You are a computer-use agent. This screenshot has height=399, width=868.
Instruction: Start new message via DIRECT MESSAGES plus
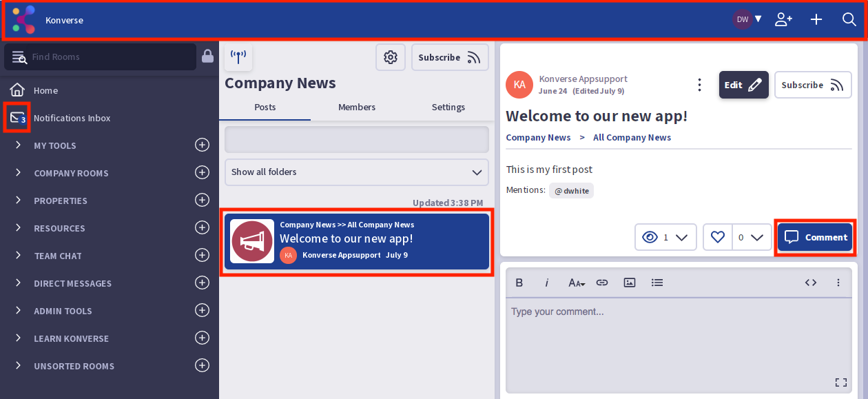[x=202, y=283]
